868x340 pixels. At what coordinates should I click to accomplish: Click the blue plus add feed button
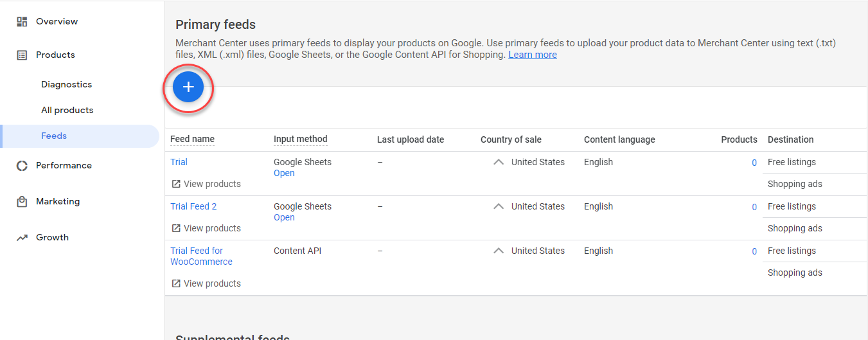click(x=188, y=87)
